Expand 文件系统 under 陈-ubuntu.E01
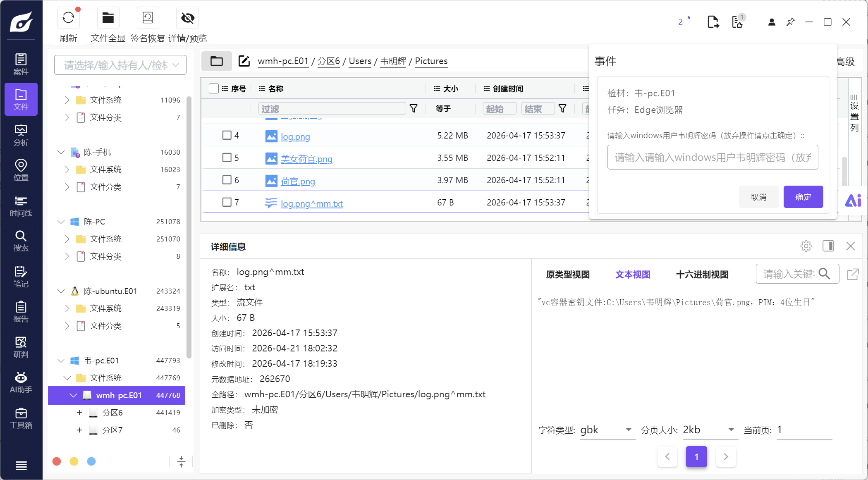The image size is (868, 480). [x=67, y=308]
